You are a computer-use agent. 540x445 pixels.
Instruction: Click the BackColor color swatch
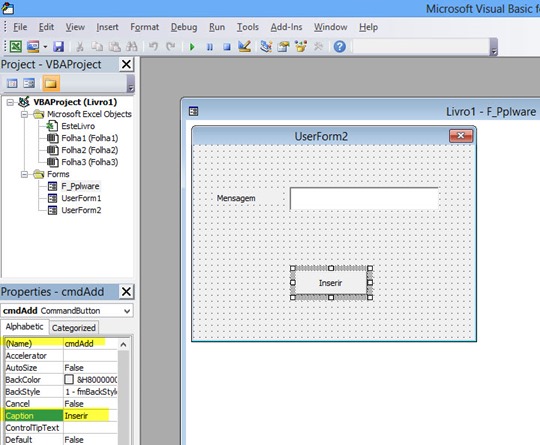(x=69, y=380)
